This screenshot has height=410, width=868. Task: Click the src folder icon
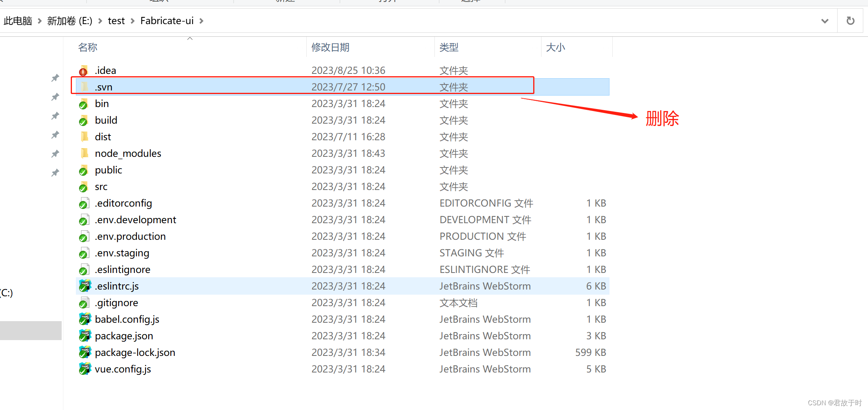(x=84, y=186)
